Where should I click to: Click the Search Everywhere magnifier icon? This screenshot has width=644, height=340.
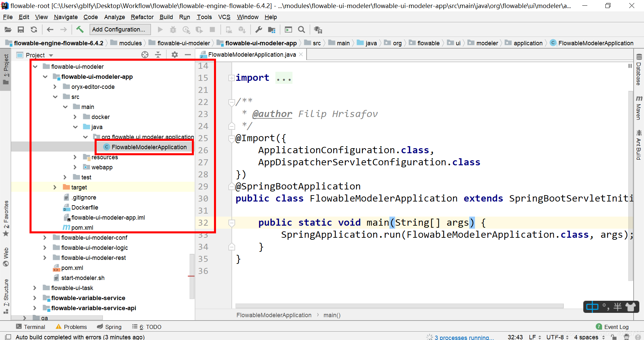pos(302,30)
